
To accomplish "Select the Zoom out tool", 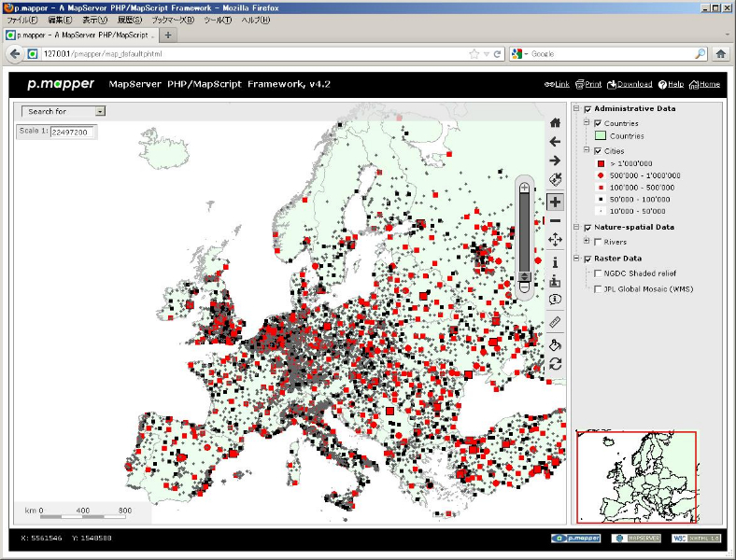I will click(555, 220).
